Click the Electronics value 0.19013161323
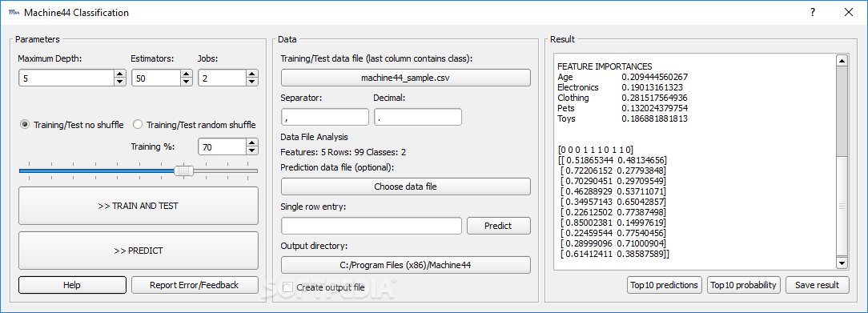 tap(652, 87)
